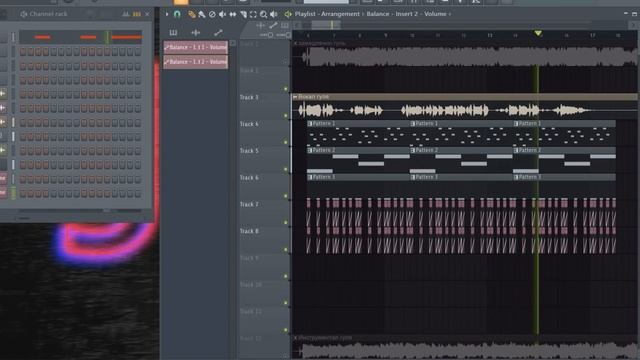This screenshot has width=640, height=360.
Task: Mute Track 4 with its green dot
Action: click(286, 142)
